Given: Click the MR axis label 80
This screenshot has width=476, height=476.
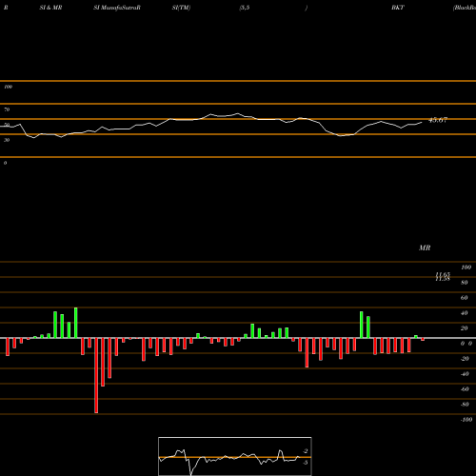Looking at the screenshot, I should click(464, 283).
